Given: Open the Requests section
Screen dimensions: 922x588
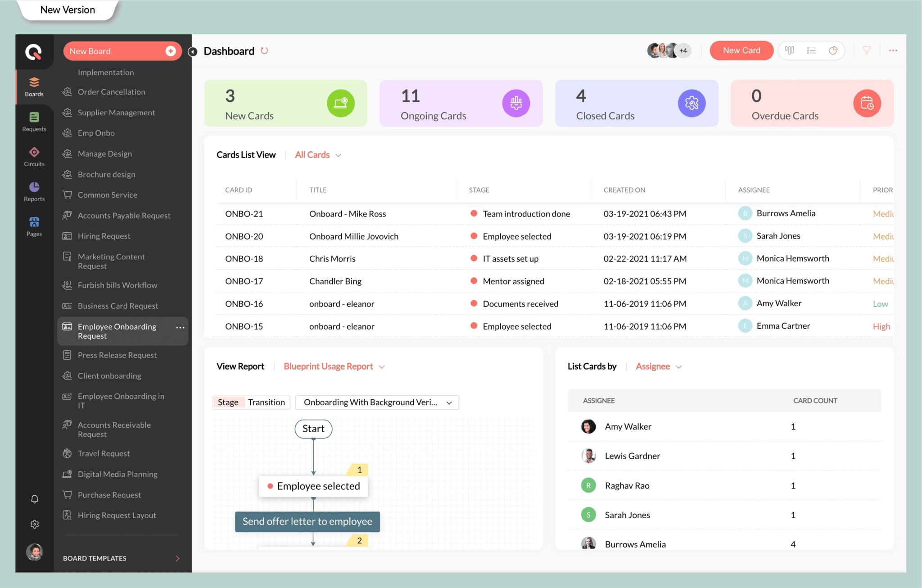Looking at the screenshot, I should [x=34, y=121].
